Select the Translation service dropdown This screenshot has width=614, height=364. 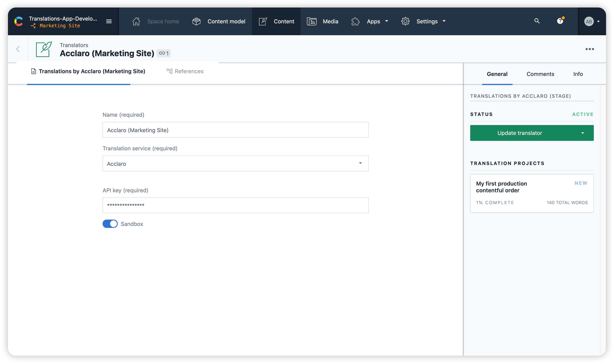[x=235, y=164]
